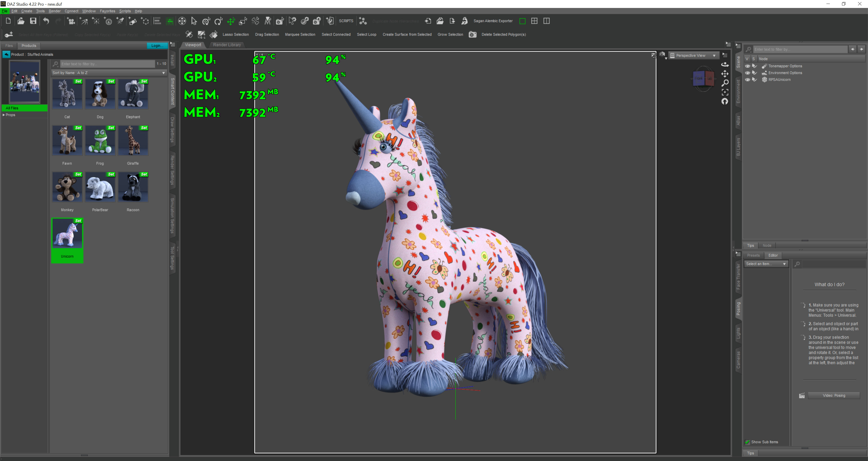Select the Giraffe thumbnail
Viewport: 868px width, 461px height.
133,141
